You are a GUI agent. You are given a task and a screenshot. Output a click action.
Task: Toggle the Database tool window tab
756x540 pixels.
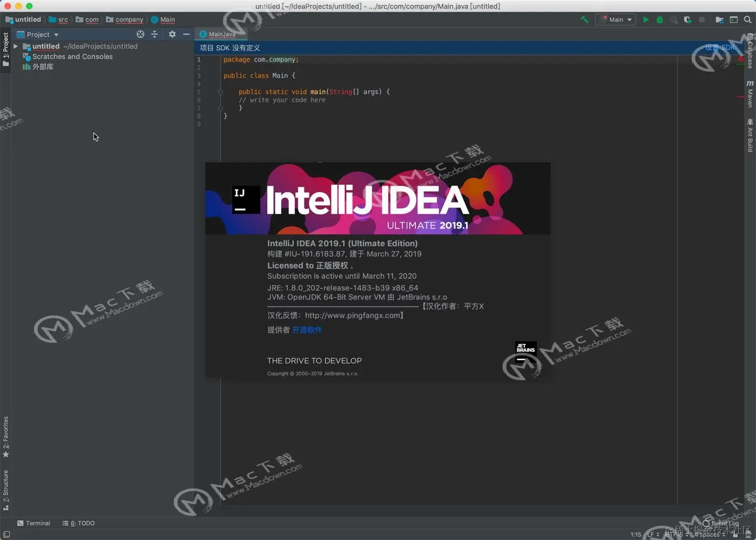(x=750, y=51)
